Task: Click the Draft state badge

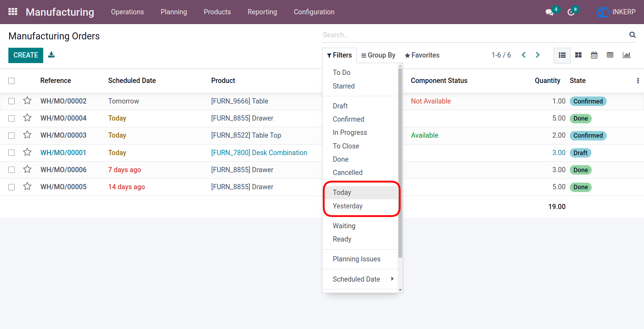Action: point(581,153)
